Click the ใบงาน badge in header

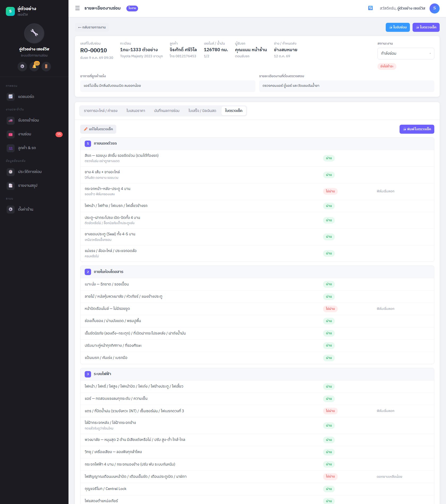132,8
